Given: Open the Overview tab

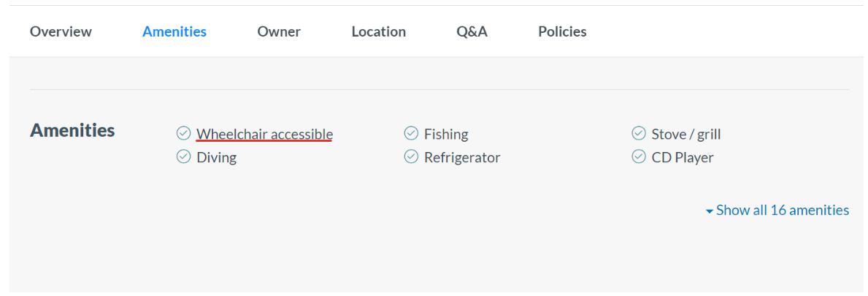Looking at the screenshot, I should (61, 31).
